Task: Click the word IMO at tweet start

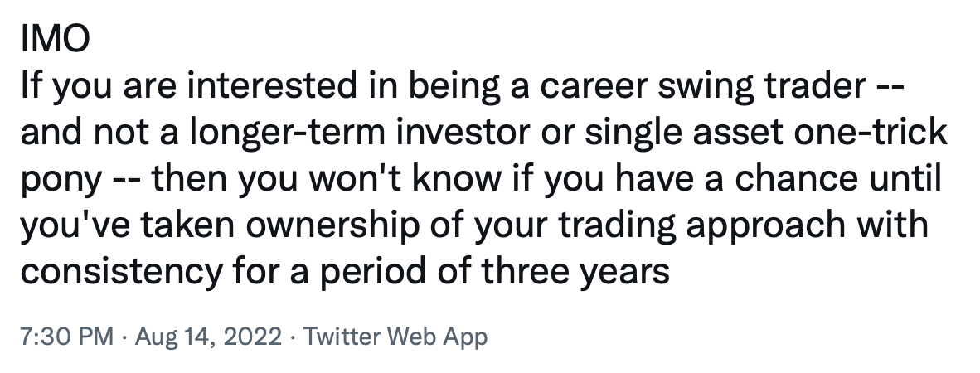Action: tap(55, 39)
